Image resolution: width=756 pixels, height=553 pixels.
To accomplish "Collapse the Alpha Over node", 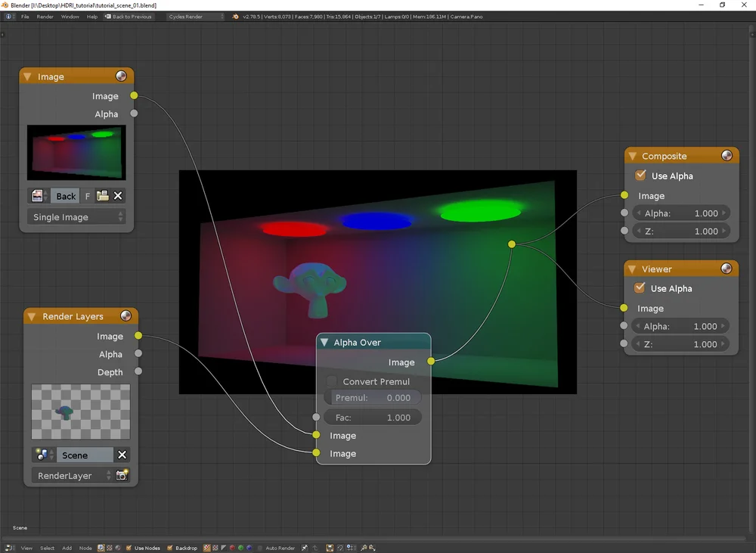I will pos(324,342).
